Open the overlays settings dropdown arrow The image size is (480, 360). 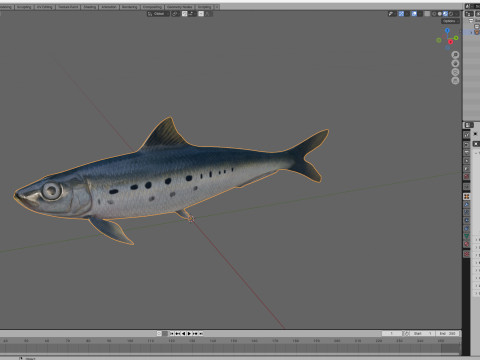420,14
